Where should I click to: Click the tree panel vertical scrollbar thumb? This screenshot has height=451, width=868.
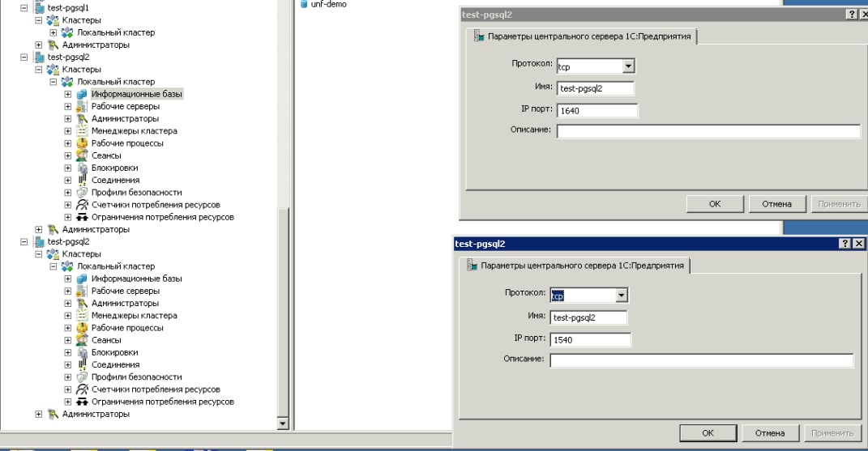point(283,313)
